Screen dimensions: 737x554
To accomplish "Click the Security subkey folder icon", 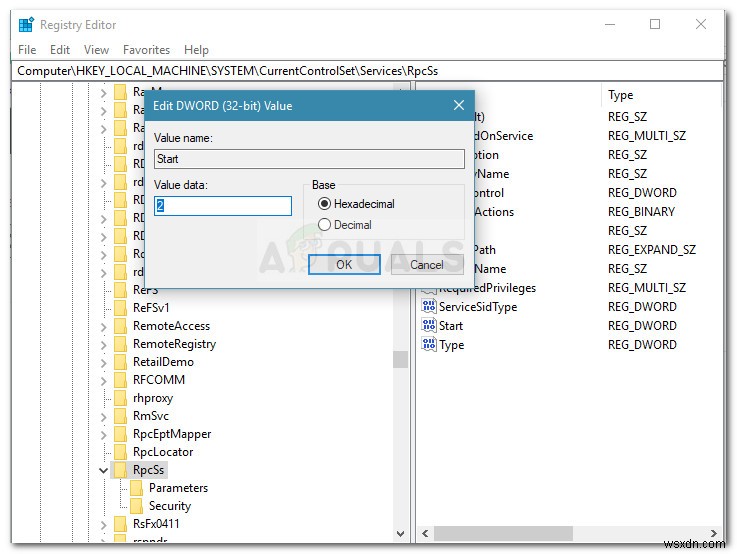I will click(137, 506).
